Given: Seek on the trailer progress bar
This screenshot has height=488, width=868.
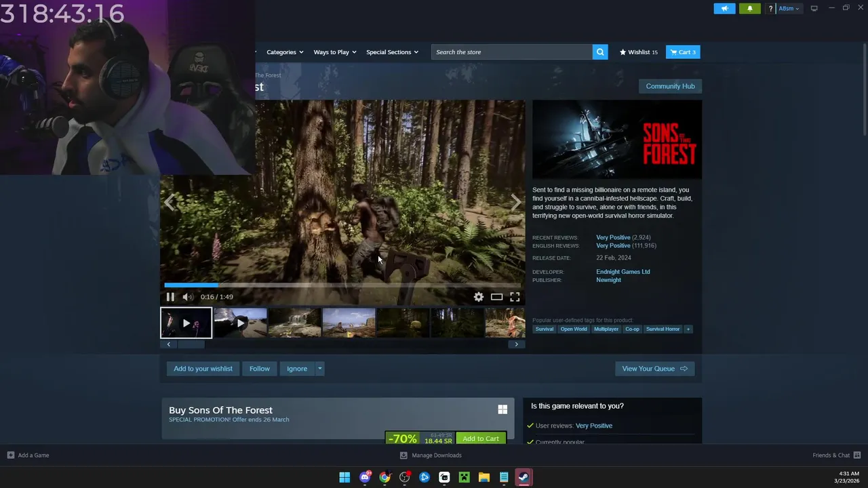Looking at the screenshot, I should pos(342,285).
